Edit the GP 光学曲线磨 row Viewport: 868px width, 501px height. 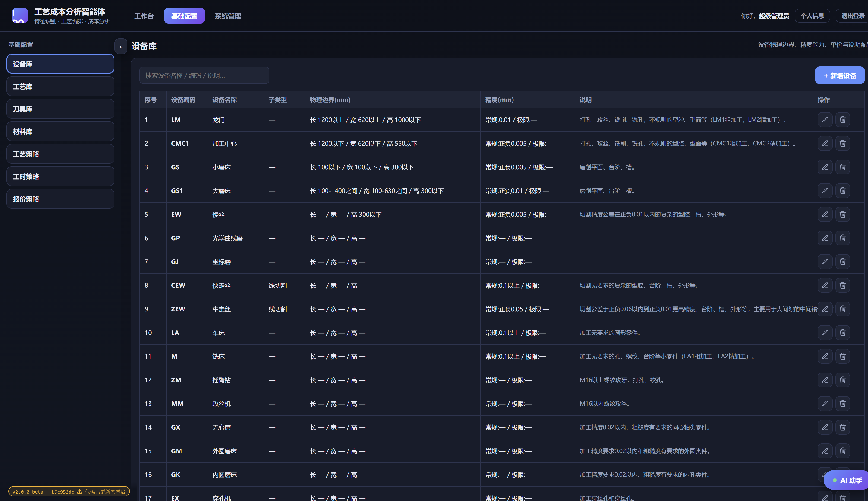(825, 238)
